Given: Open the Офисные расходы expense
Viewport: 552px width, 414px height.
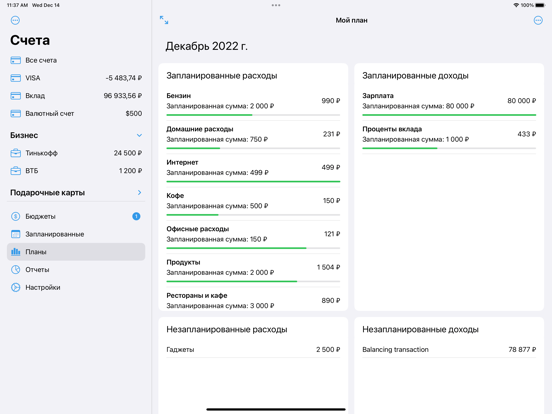Looking at the screenshot, I should click(x=253, y=237).
